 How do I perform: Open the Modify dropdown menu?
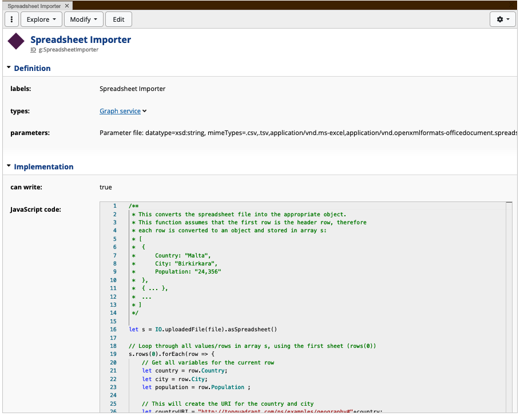[x=84, y=19]
